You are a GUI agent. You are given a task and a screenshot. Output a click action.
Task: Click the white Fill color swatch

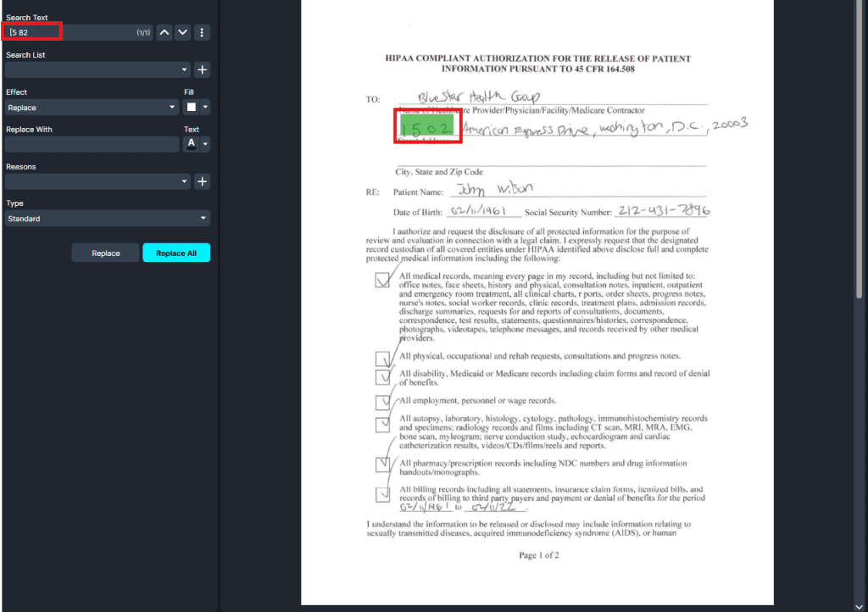point(192,108)
